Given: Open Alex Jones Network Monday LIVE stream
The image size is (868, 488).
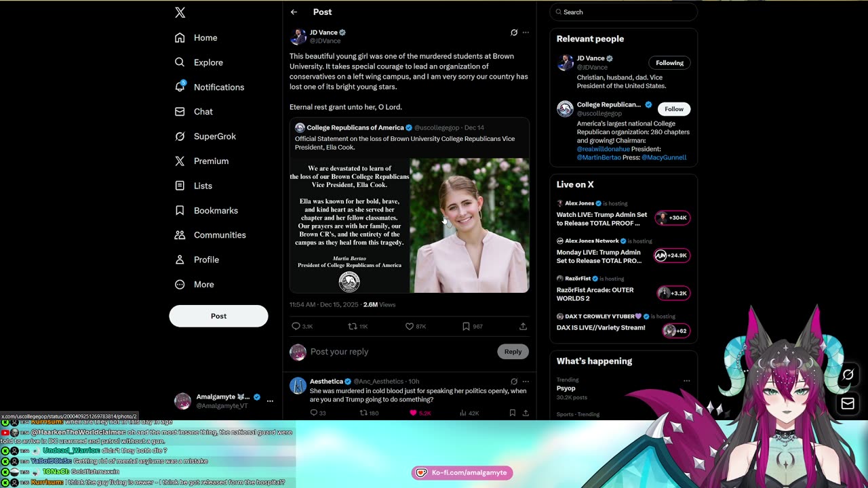Looking at the screenshot, I should pos(623,251).
